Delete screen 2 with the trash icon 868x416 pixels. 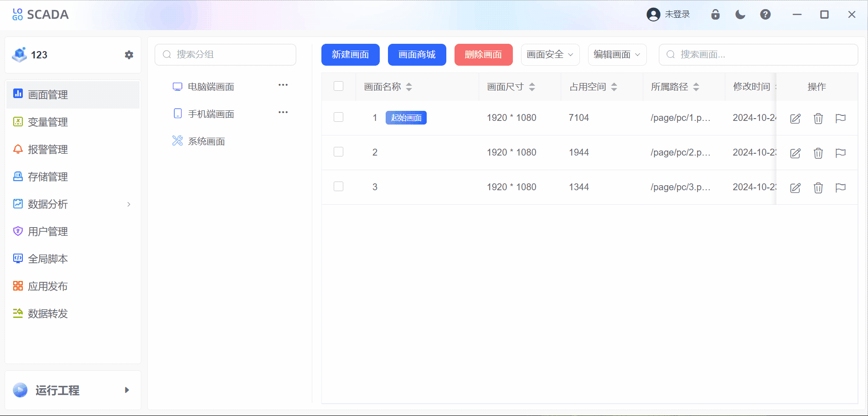click(x=818, y=153)
